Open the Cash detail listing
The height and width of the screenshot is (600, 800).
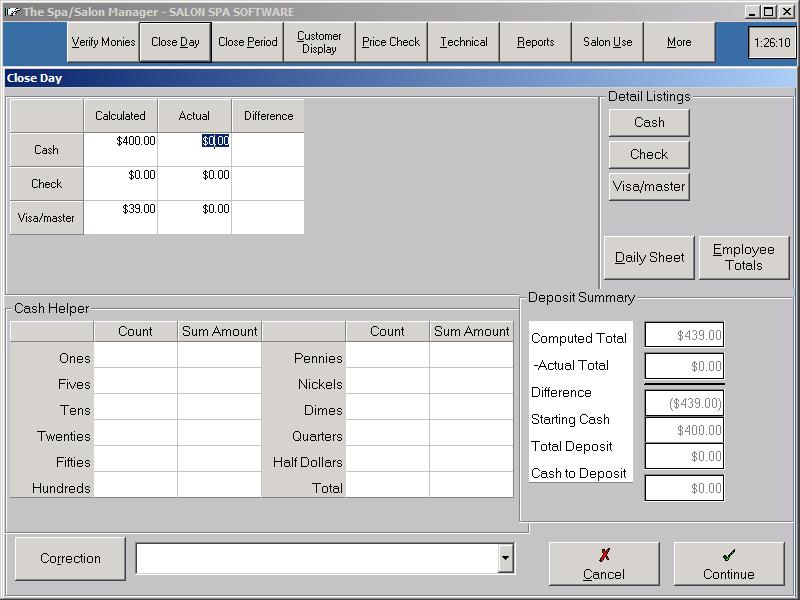point(649,122)
